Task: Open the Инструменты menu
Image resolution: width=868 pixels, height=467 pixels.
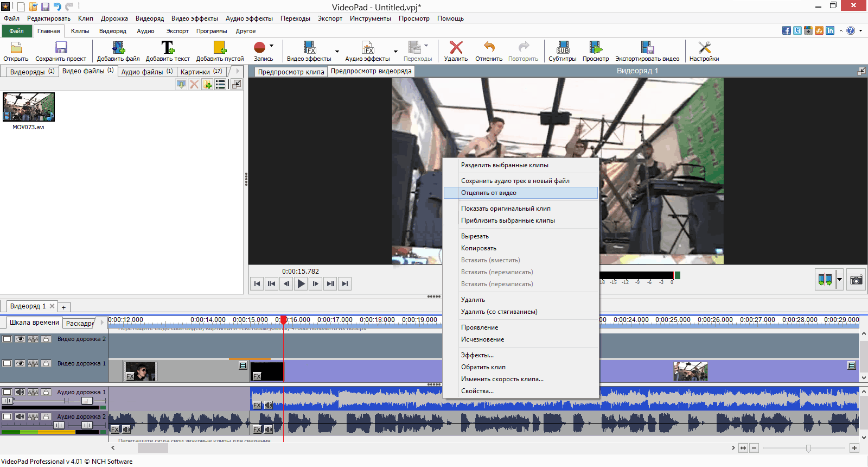Action: [370, 18]
